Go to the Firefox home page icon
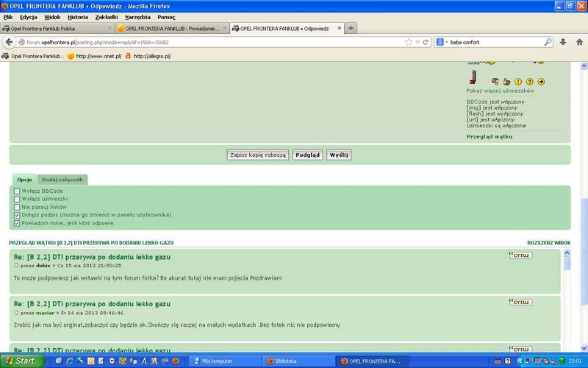The image size is (588, 368). point(578,42)
